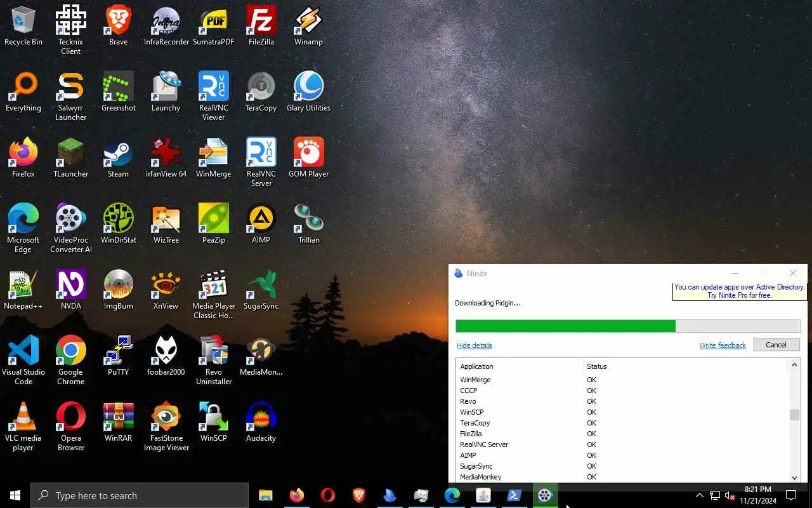Select the Trillian desktop icon
This screenshot has width=812, height=508.
309,224
